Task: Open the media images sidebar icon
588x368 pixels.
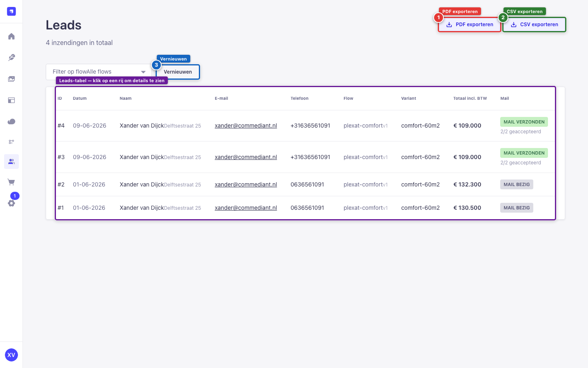Action: point(11,79)
